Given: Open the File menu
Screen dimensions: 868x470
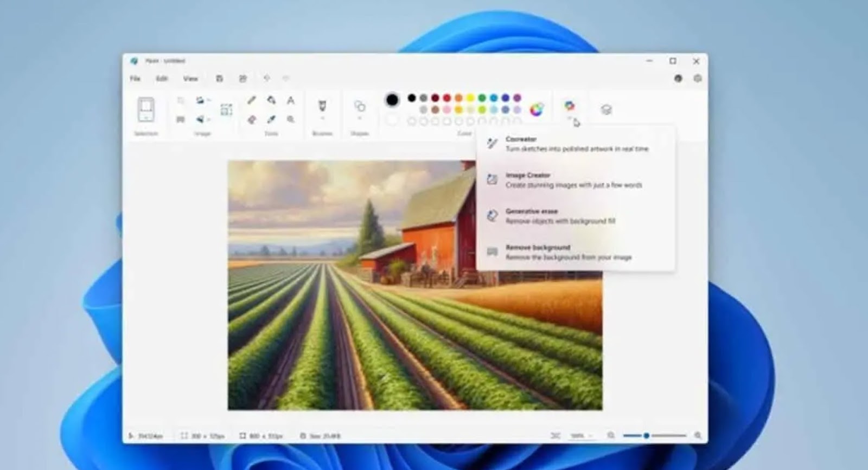Looking at the screenshot, I should point(135,79).
